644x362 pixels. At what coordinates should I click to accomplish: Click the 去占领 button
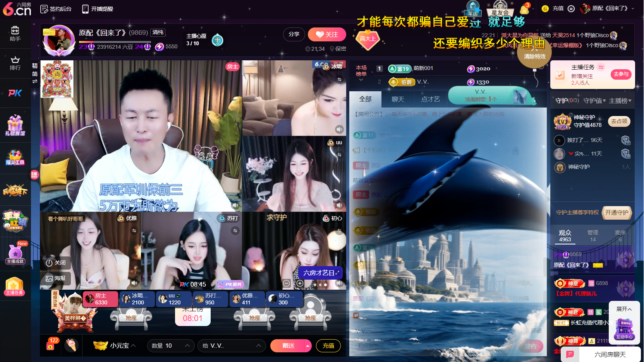[619, 121]
